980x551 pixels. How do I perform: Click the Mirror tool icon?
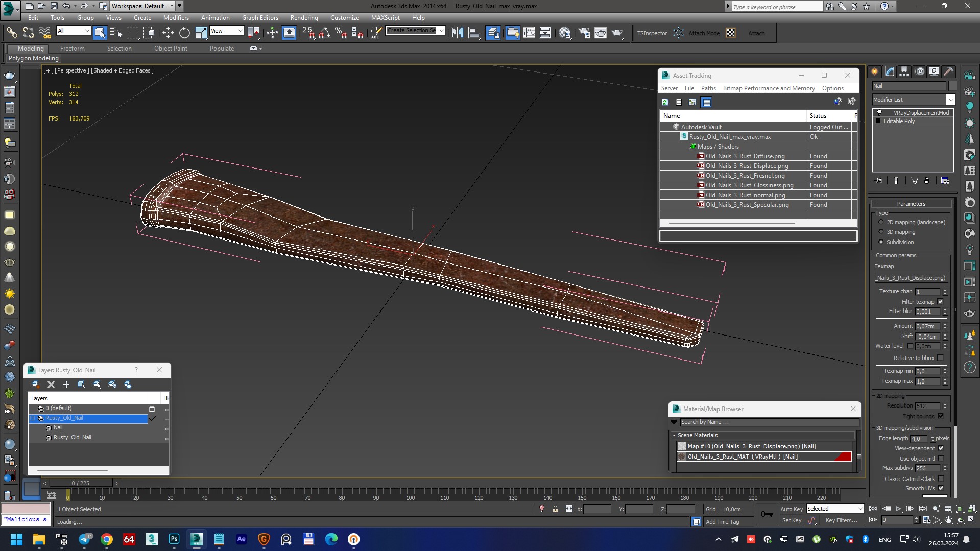pos(458,33)
